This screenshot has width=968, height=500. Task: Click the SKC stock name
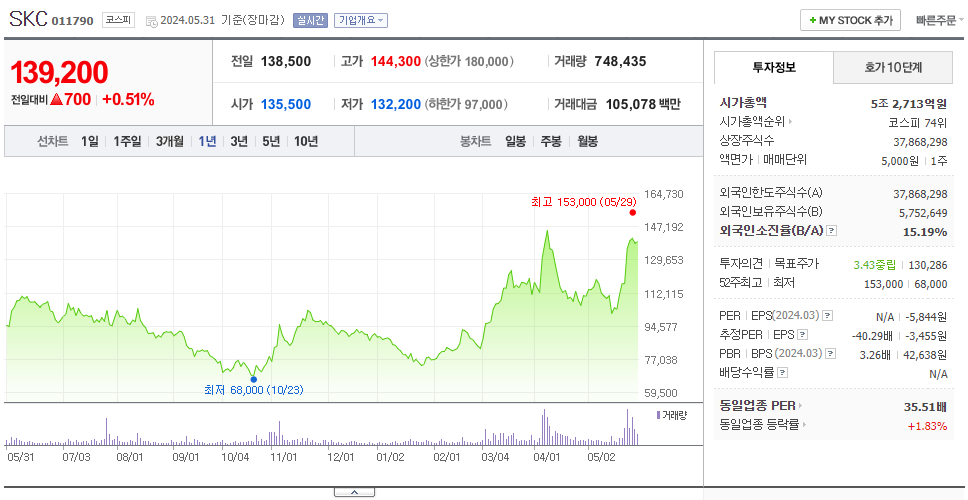tap(28, 19)
